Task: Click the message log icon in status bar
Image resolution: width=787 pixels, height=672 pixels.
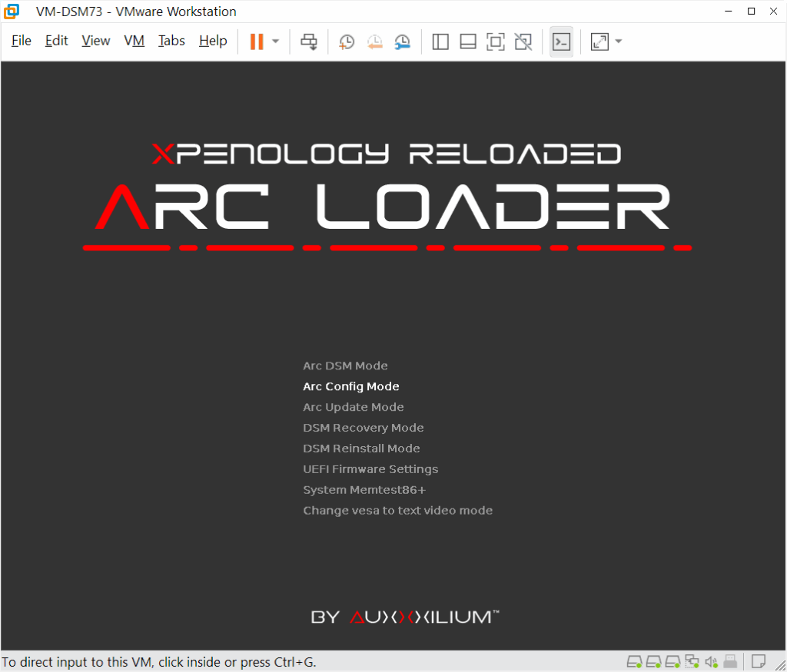Action: pos(759,661)
